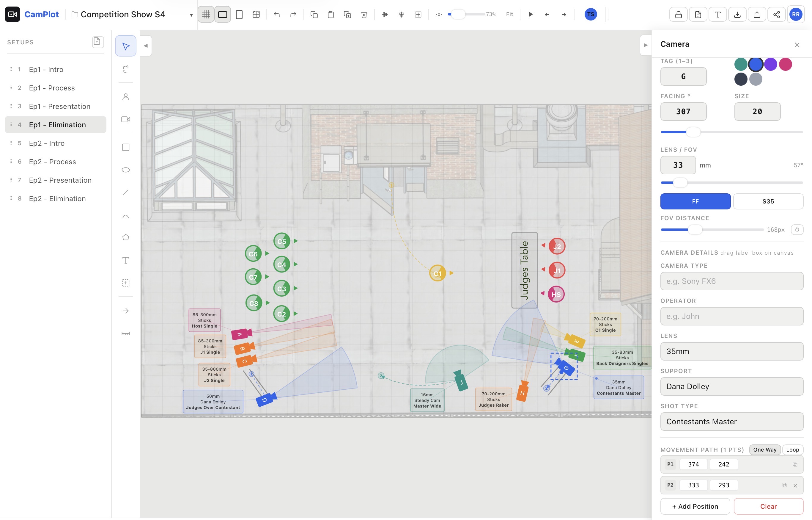Set movement path to Loop mode
Image resolution: width=812 pixels, height=520 pixels.
coord(792,449)
